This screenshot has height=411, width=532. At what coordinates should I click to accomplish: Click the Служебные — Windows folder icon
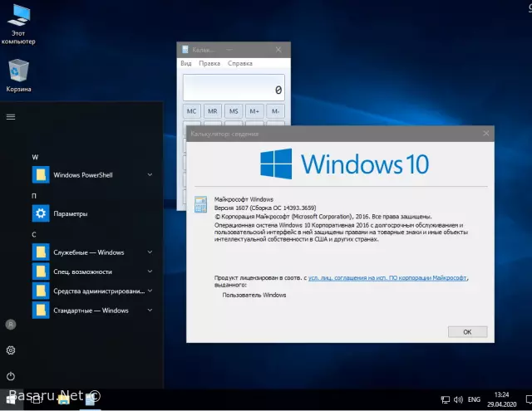(41, 252)
